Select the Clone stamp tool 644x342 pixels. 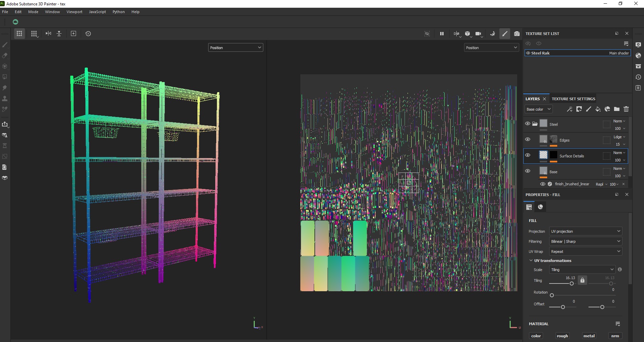pyautogui.click(x=5, y=99)
